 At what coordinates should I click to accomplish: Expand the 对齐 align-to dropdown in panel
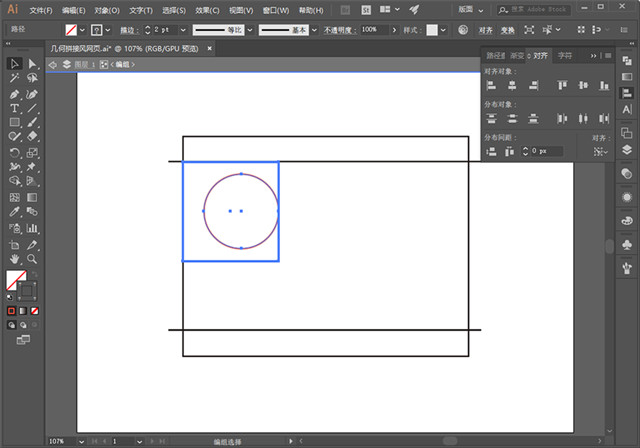(x=600, y=152)
